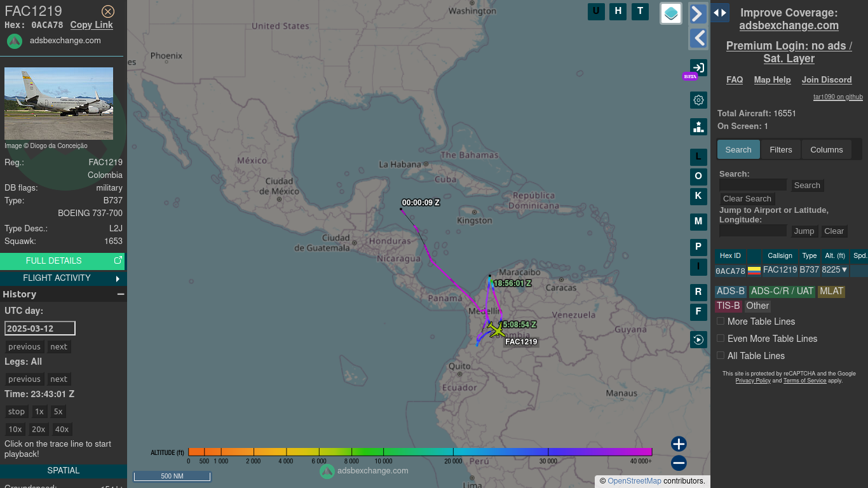Zoom out on the map
This screenshot has width=868, height=488.
tap(679, 463)
